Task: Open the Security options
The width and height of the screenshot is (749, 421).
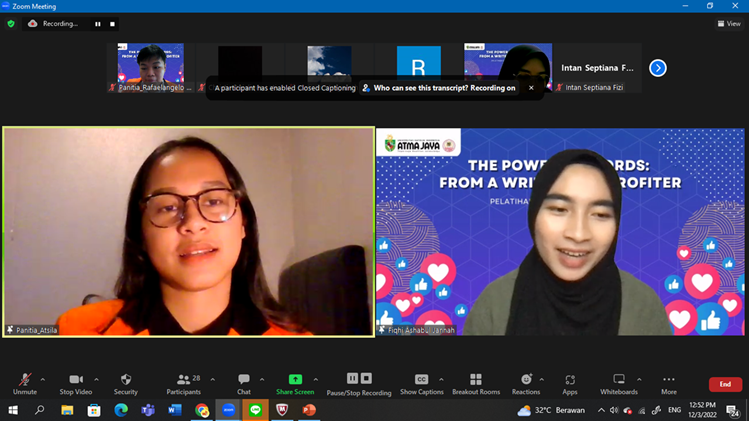Action: (x=126, y=383)
